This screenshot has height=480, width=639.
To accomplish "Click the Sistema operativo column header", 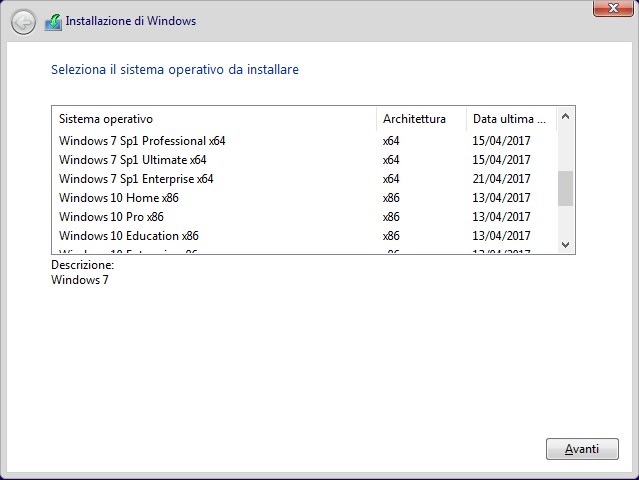I will click(x=214, y=119).
